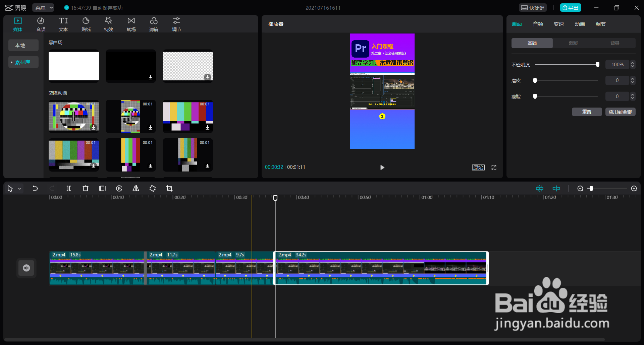
Task: Increase the 磨皮 smoothing value
Action: [633, 79]
